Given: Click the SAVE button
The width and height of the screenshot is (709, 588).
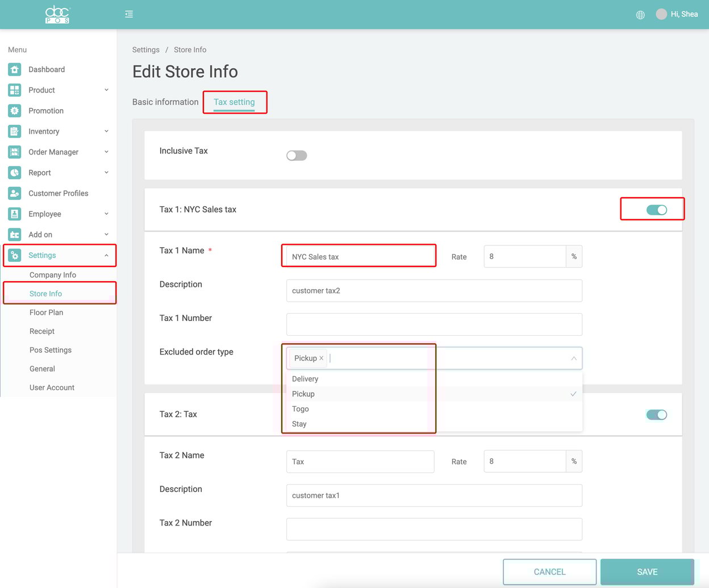Looking at the screenshot, I should tap(647, 572).
